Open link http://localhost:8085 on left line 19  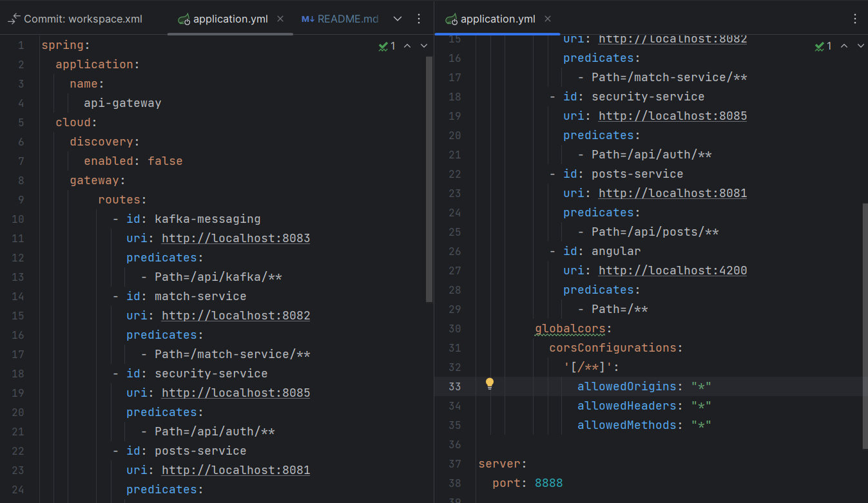236,393
